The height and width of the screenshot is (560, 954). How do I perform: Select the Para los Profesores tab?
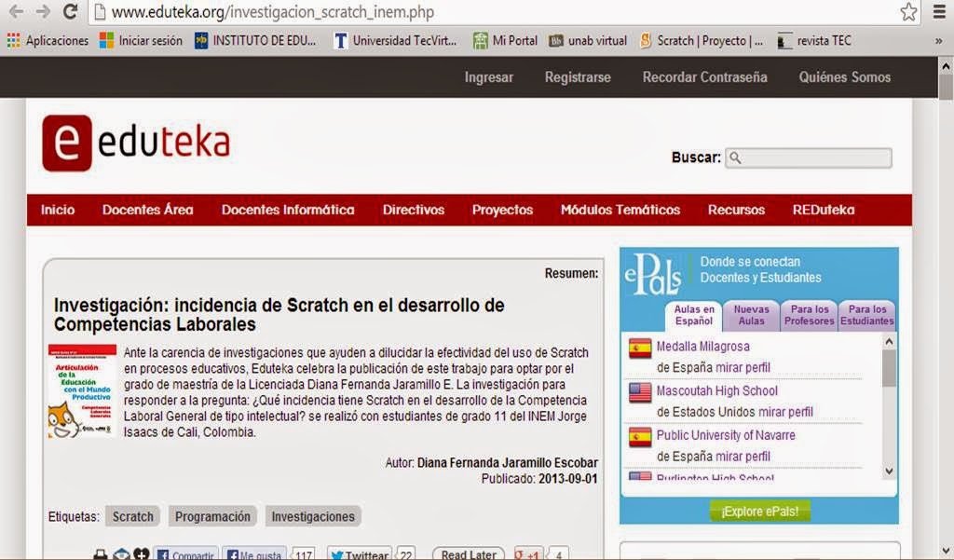pos(810,315)
